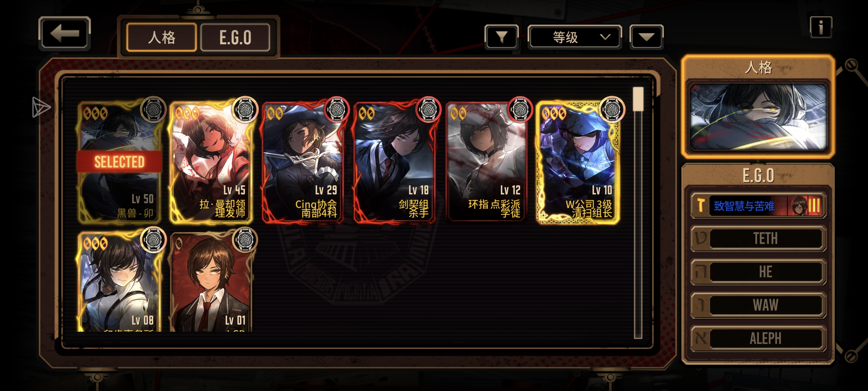Open the TETH E.G.O slot

759,239
